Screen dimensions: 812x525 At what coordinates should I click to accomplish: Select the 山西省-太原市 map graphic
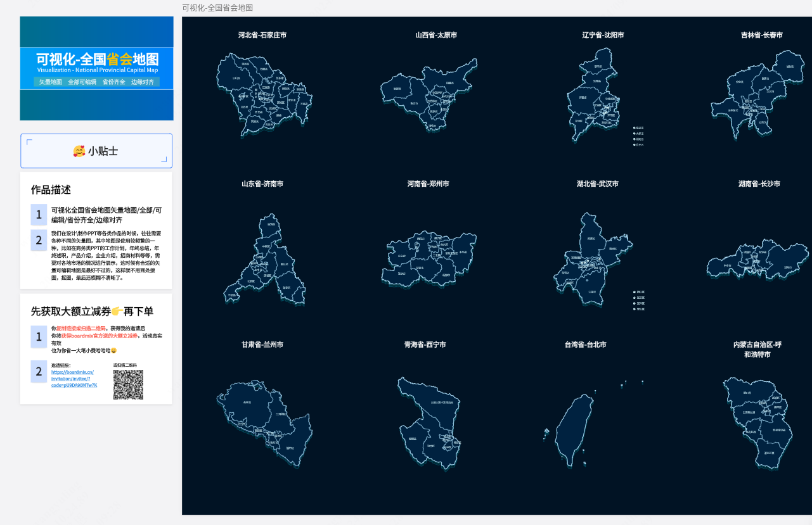tap(429, 96)
